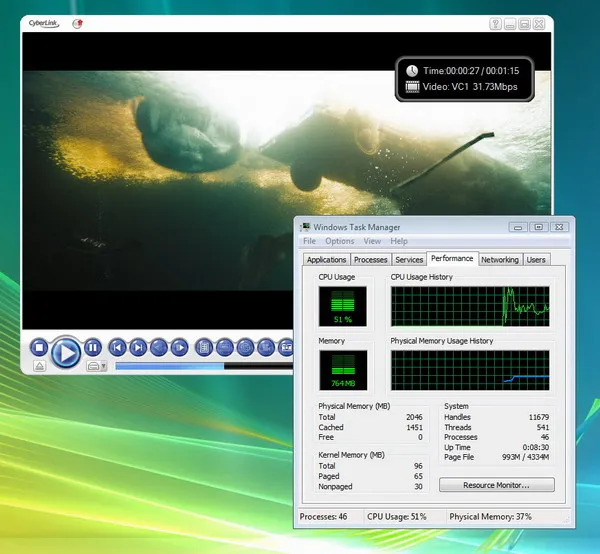
Task: Maximize the CyberLink player window
Action: 525,24
